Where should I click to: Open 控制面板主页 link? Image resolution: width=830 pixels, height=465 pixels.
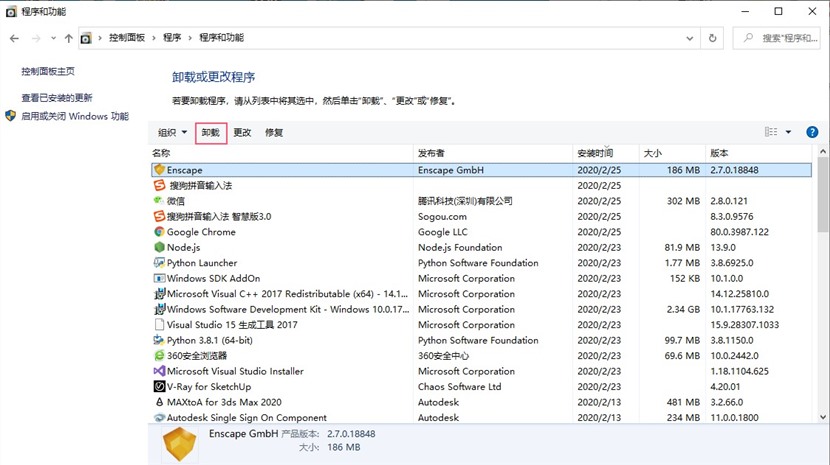pyautogui.click(x=48, y=71)
